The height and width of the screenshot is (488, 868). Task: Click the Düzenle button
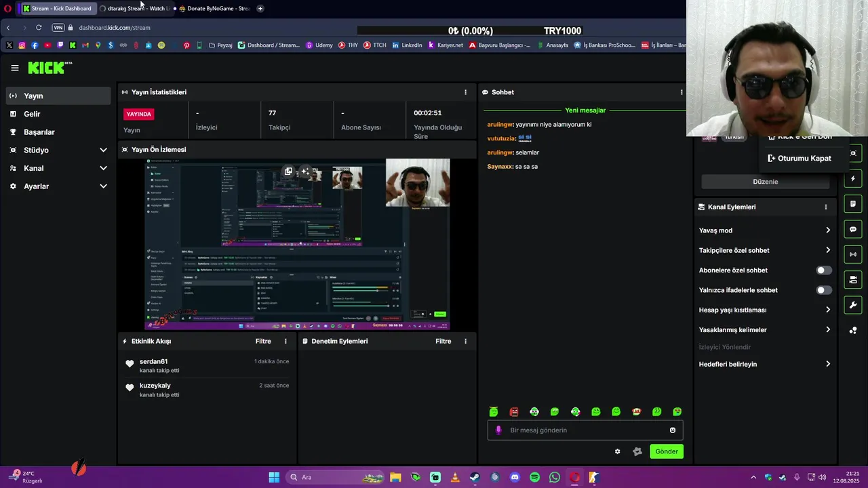click(766, 182)
